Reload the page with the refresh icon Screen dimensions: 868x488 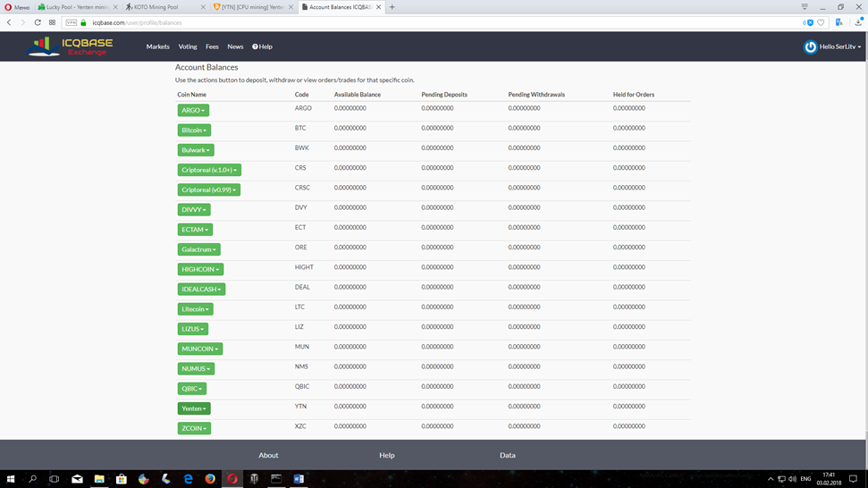coord(38,22)
